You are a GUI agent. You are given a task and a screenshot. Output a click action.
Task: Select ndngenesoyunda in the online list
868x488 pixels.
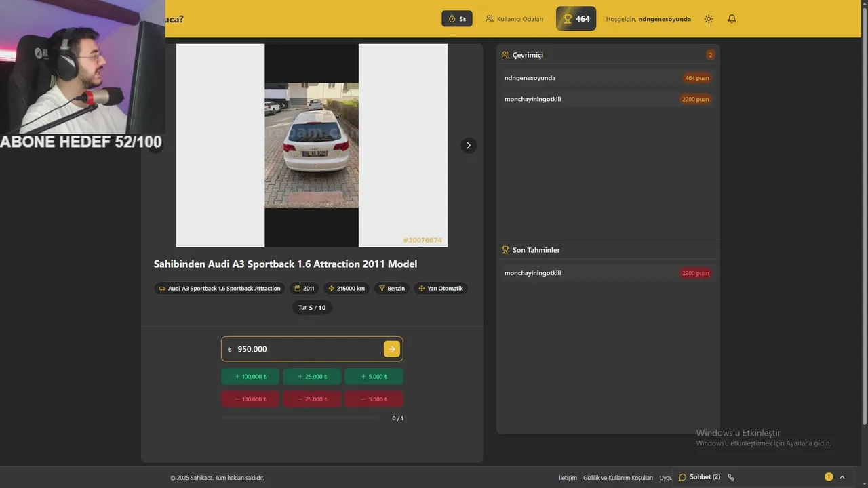tap(530, 78)
